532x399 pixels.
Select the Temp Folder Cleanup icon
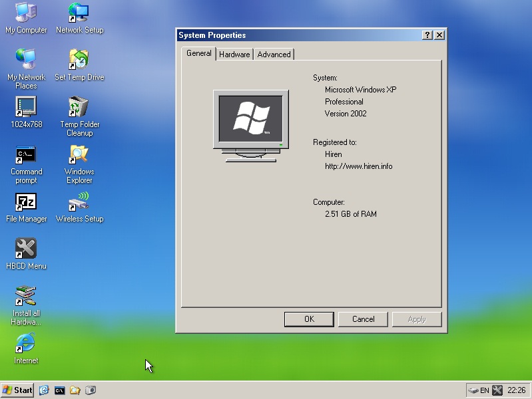click(79, 116)
